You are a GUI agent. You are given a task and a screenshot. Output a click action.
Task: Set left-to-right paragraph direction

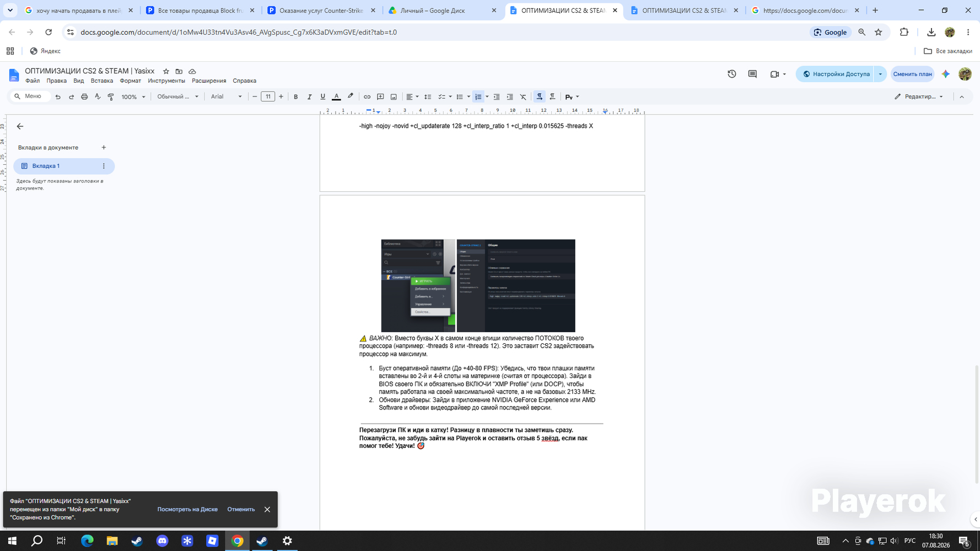540,97
